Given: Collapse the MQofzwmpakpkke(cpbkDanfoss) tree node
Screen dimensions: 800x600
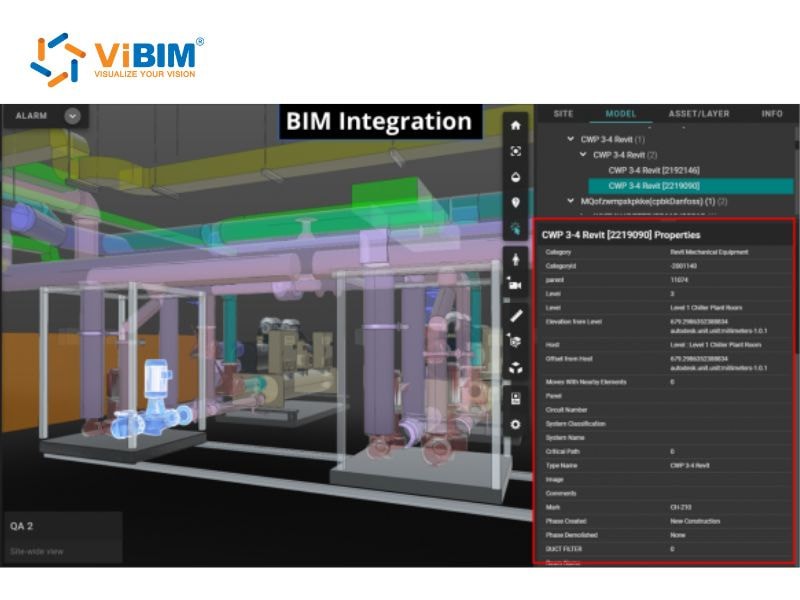Looking at the screenshot, I should tap(570, 200).
